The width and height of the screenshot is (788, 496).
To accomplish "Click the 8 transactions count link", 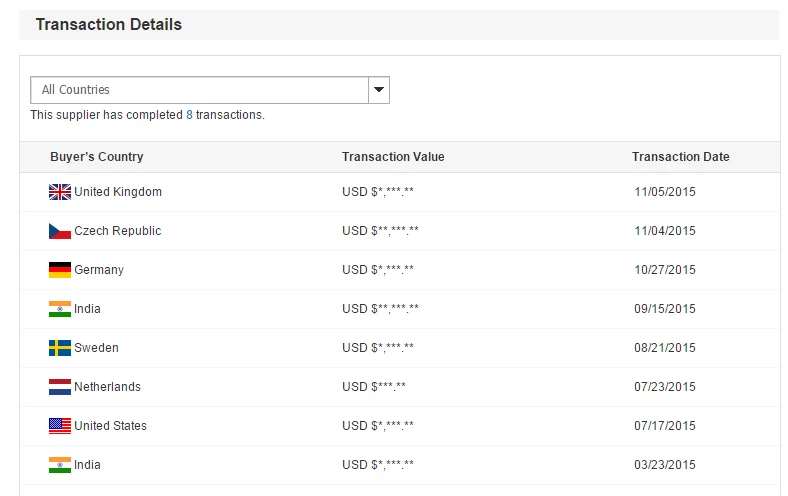I will 189,115.
